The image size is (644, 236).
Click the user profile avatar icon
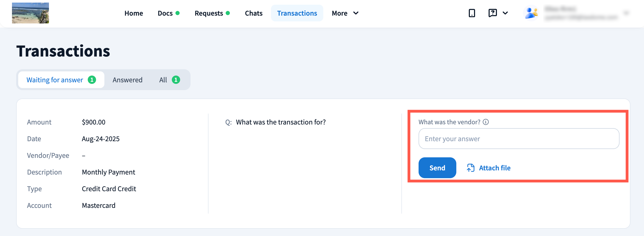[x=531, y=13]
